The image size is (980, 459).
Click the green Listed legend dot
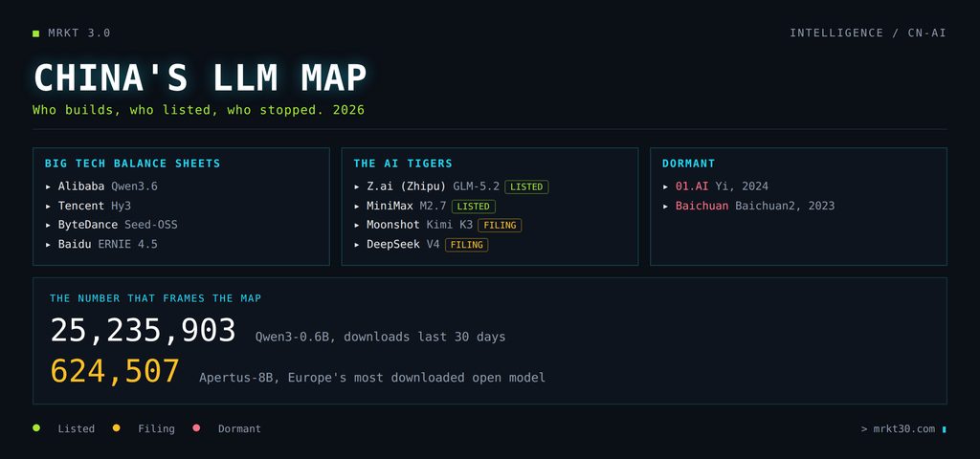tap(36, 427)
